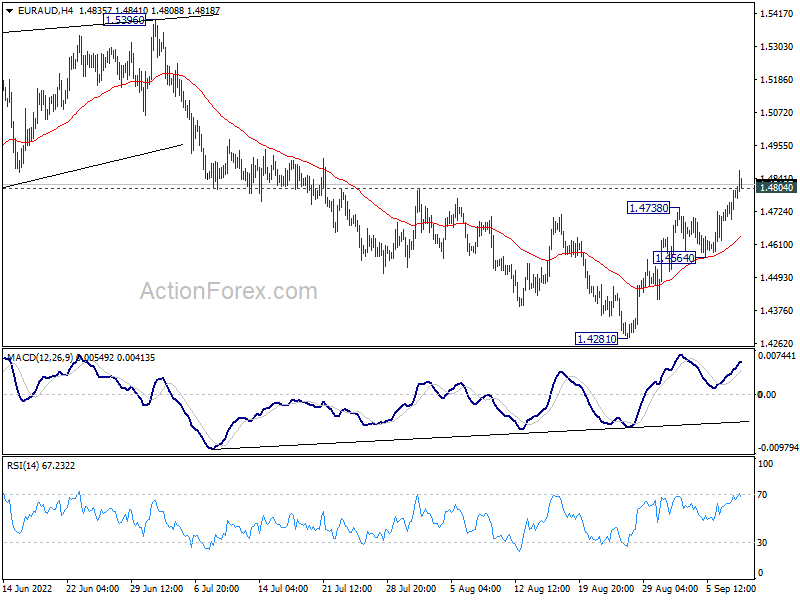The height and width of the screenshot is (600, 800).
Task: Select the EURAUD,H4 chart title text
Action: [x=45, y=10]
